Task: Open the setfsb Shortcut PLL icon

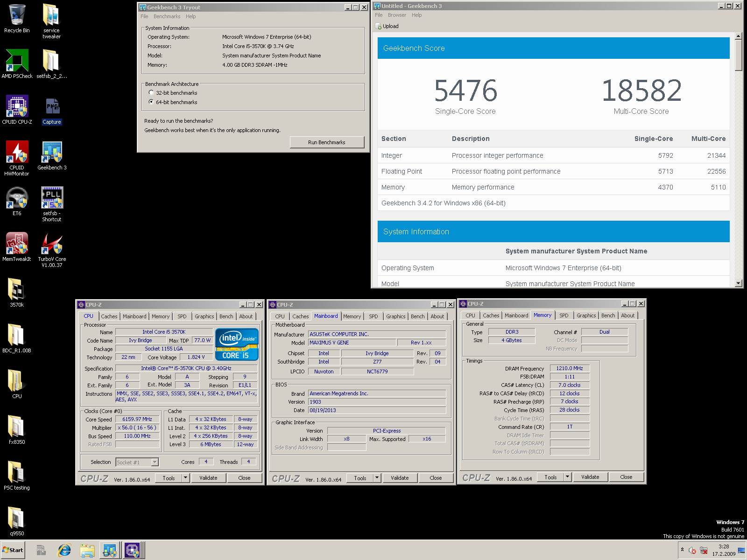Action: pos(52,204)
